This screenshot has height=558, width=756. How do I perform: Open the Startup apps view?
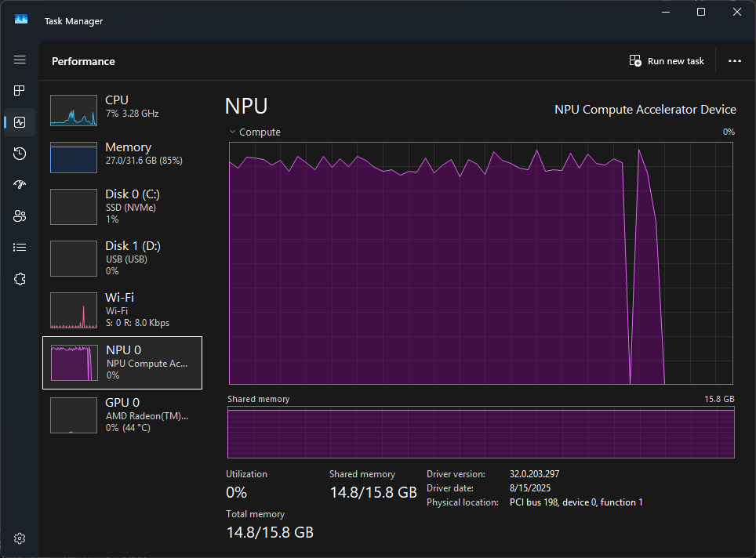(19, 184)
